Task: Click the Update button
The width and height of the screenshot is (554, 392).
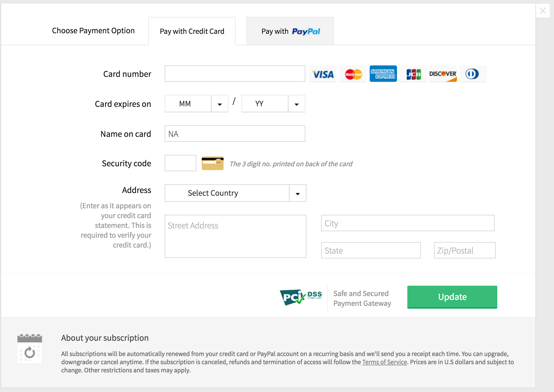Action: (452, 297)
